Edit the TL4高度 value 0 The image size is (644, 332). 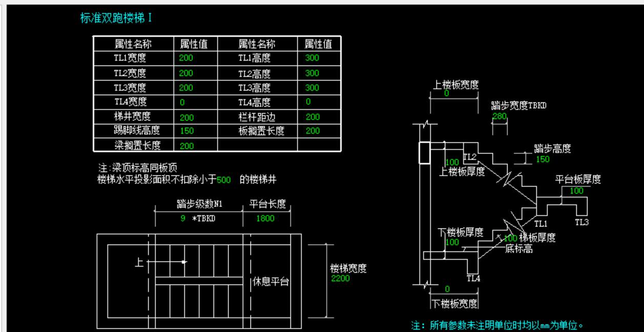pyautogui.click(x=308, y=102)
